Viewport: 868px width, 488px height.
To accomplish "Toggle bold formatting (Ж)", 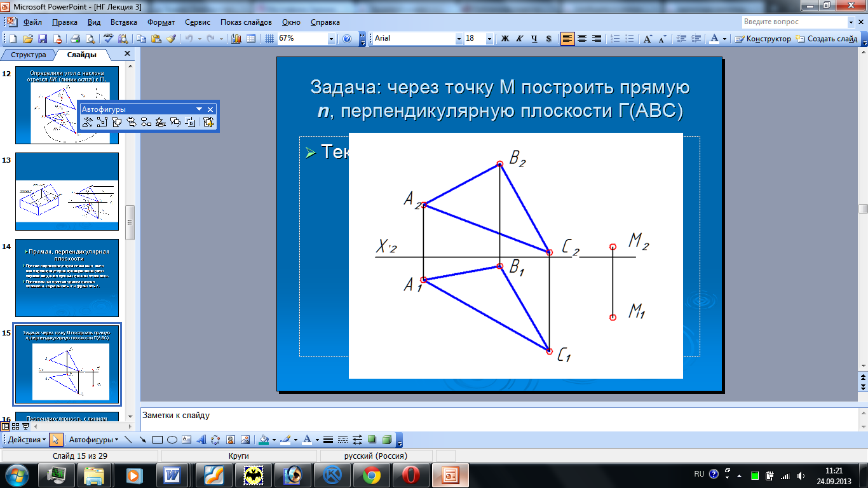I will (x=506, y=39).
